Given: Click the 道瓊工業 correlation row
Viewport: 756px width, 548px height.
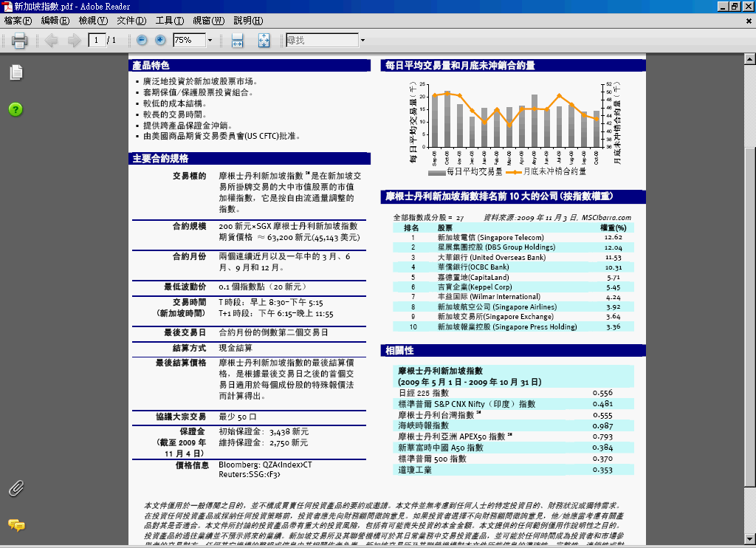Looking at the screenshot, I should click(514, 470).
